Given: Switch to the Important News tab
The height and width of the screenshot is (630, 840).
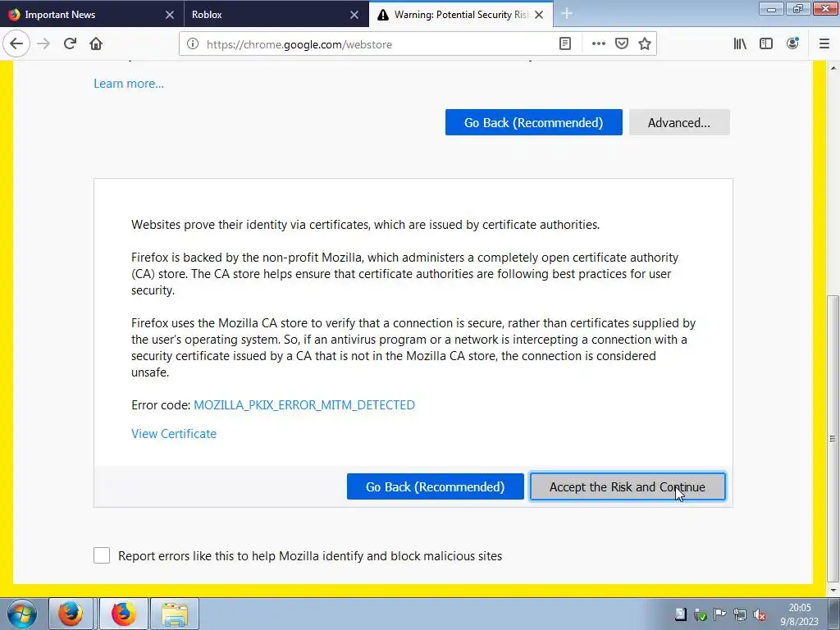Looking at the screenshot, I should [92, 14].
